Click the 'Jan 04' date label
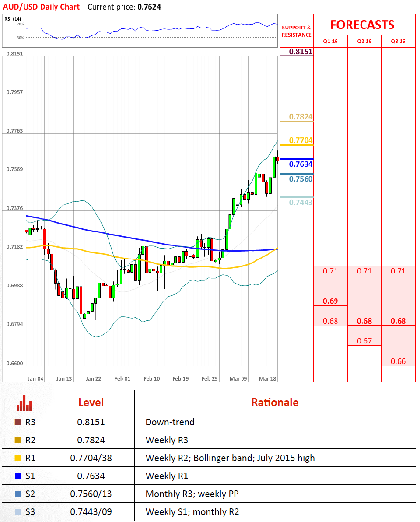Screen dimensions: 420x522 35,379
